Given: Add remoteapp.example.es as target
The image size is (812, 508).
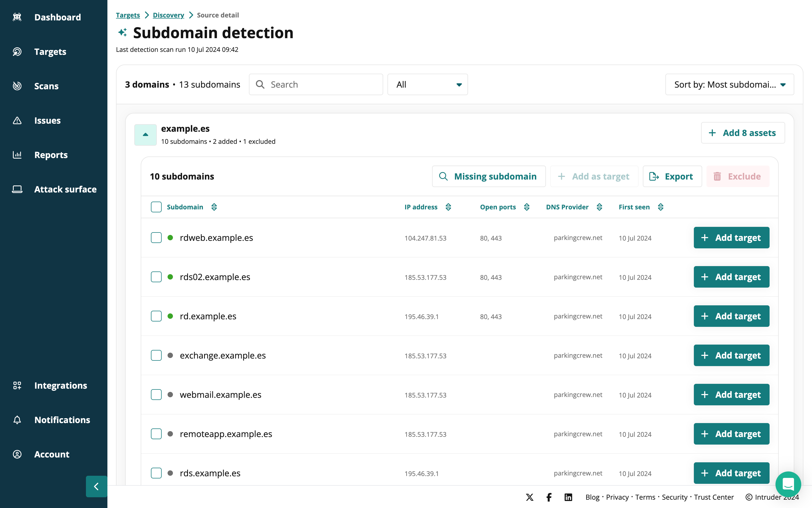Looking at the screenshot, I should (x=731, y=434).
